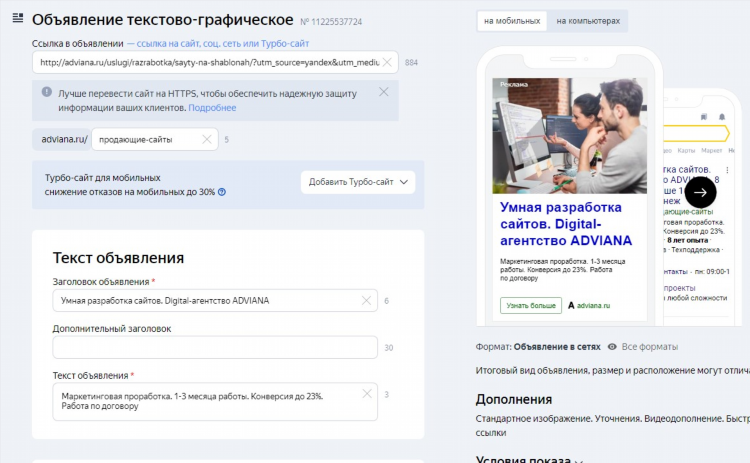Click the empty 'Дополнительный заголовок' field

[x=215, y=347]
